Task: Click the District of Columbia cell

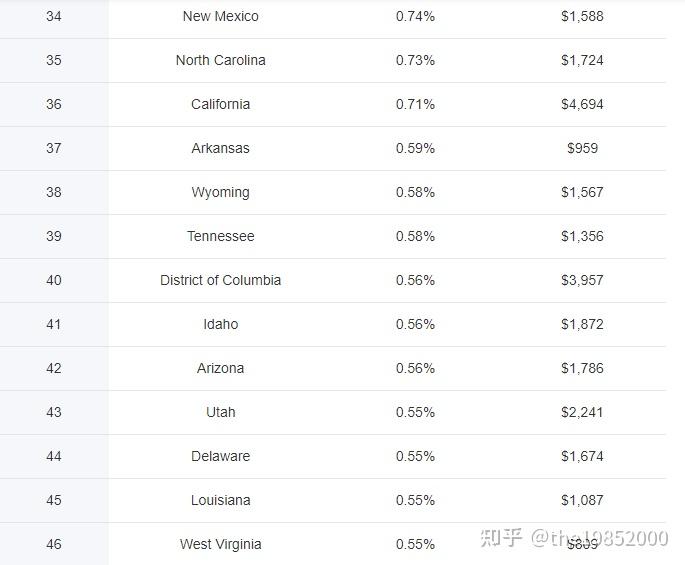Action: (x=220, y=280)
